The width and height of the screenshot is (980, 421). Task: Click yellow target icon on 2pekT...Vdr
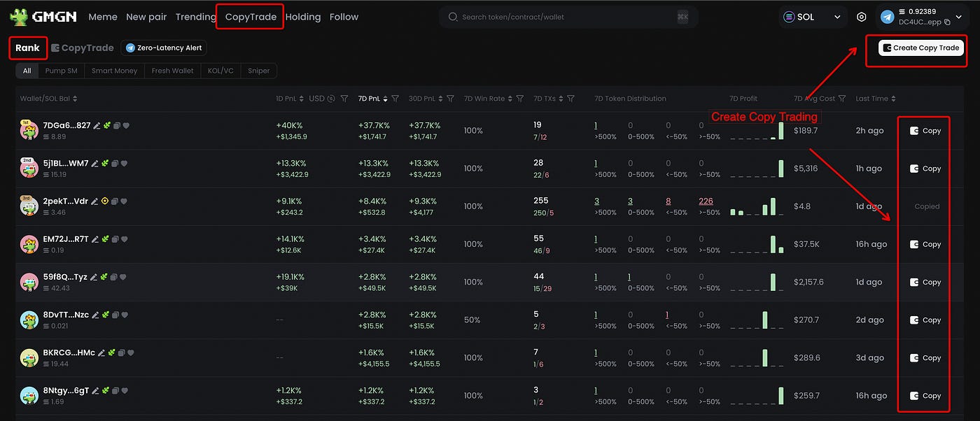click(105, 201)
